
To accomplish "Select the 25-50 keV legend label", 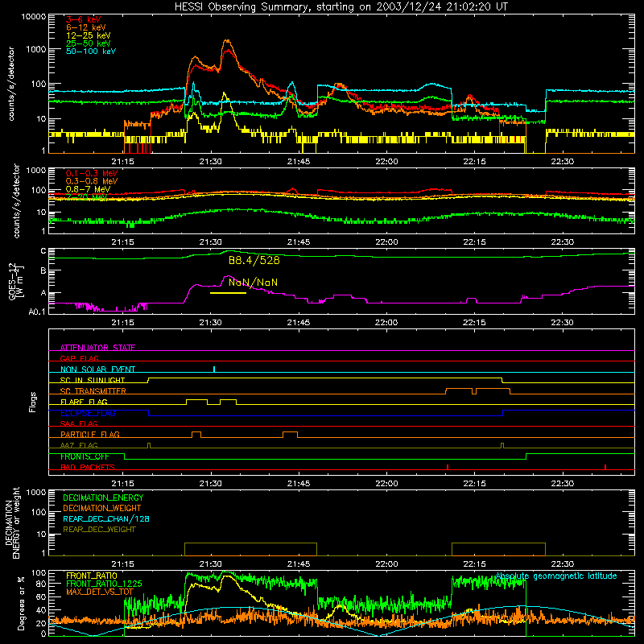I will pos(88,43).
